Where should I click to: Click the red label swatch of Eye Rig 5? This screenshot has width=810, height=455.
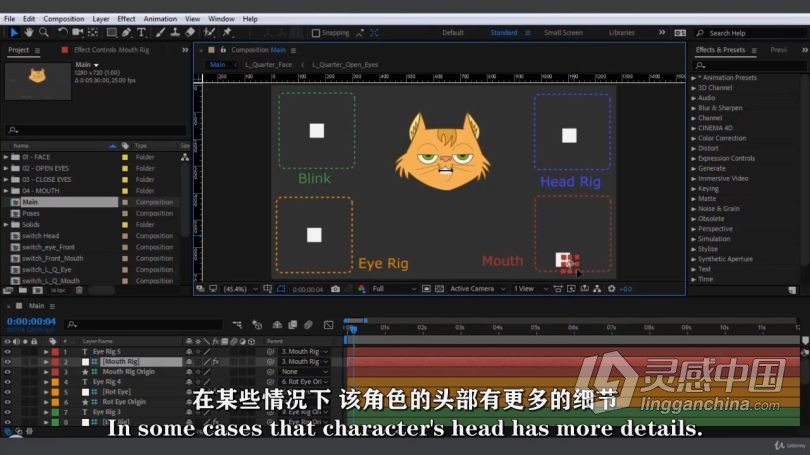tap(55, 352)
